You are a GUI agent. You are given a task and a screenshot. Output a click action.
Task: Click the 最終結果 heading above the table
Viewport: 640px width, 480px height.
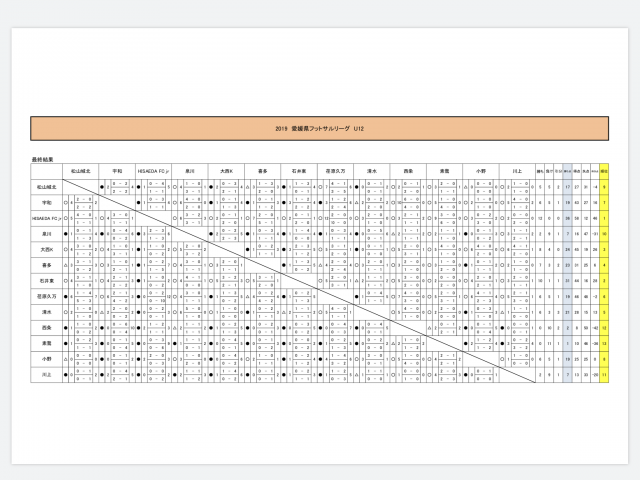pyautogui.click(x=48, y=160)
